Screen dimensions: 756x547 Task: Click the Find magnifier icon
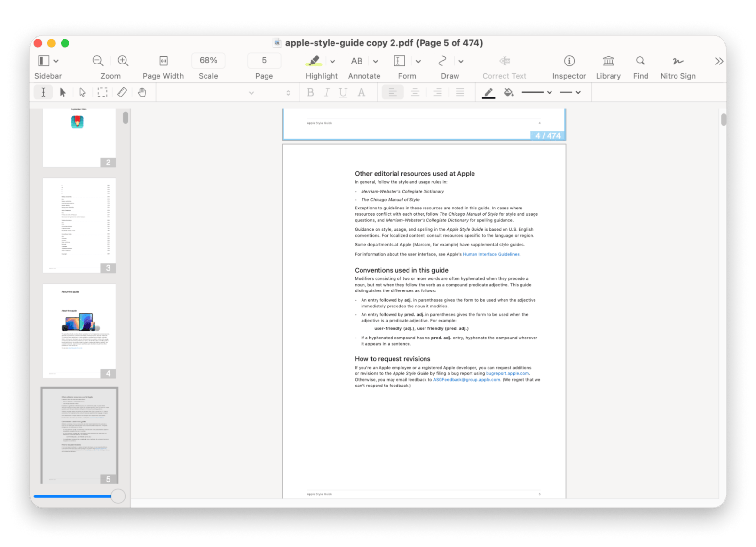coord(640,61)
